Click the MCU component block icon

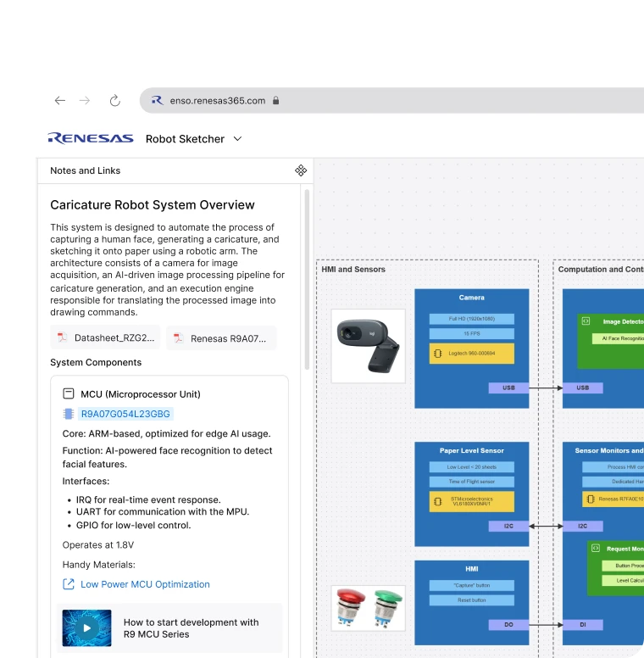(x=69, y=394)
